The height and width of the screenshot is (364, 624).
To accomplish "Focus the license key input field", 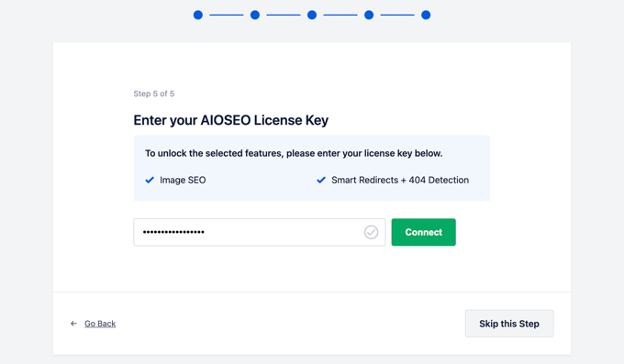I will pos(260,232).
